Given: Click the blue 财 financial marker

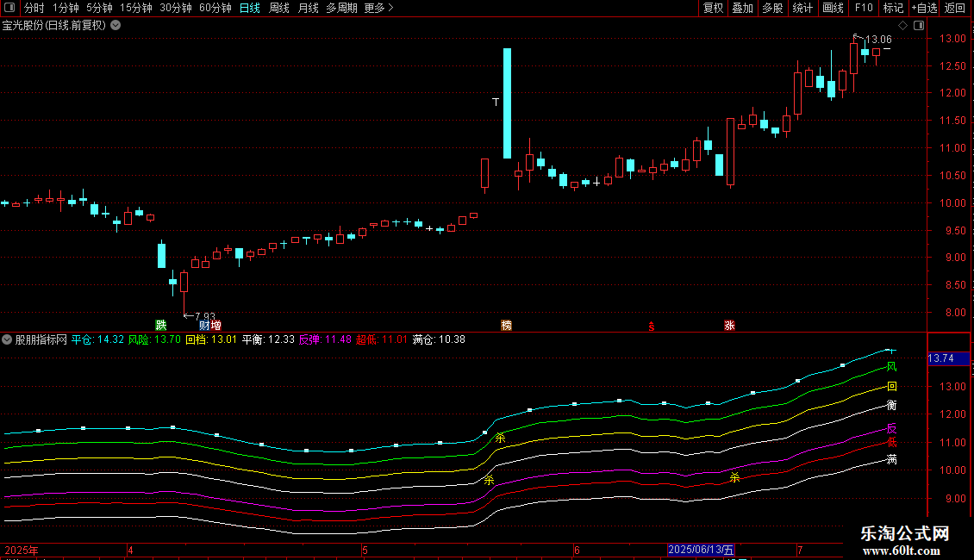Looking at the screenshot, I should tap(204, 326).
